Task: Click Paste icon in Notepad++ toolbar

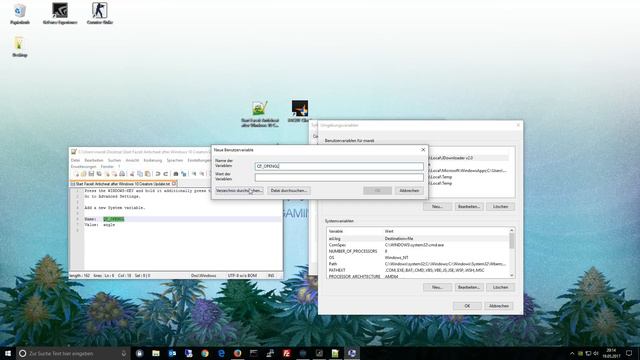Action: [148, 174]
